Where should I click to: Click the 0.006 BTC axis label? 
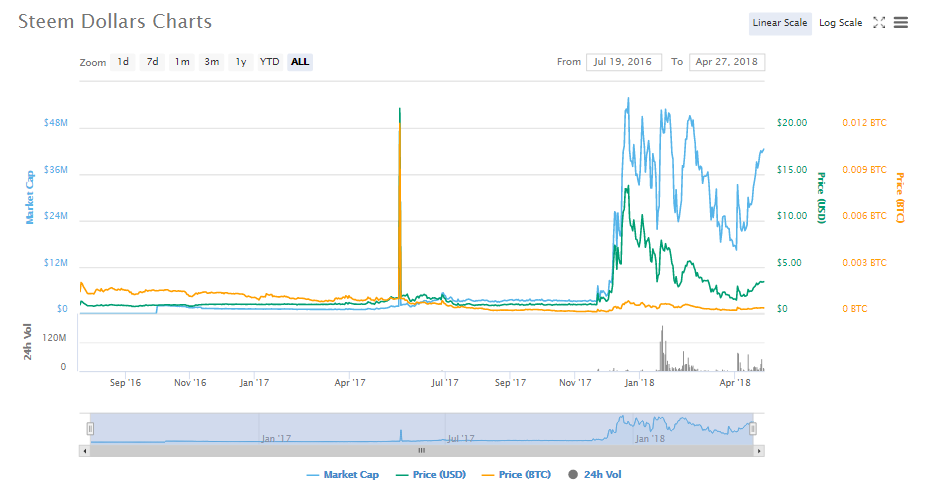(x=864, y=216)
